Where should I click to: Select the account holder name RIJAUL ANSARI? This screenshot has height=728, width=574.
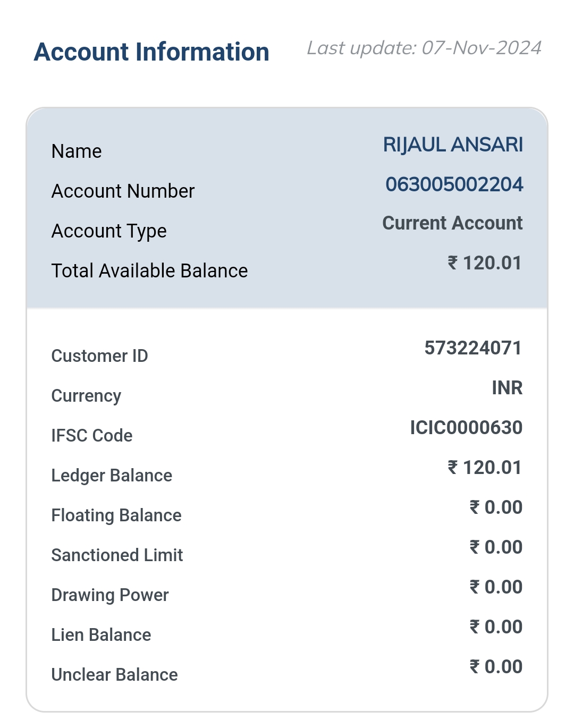tap(453, 145)
